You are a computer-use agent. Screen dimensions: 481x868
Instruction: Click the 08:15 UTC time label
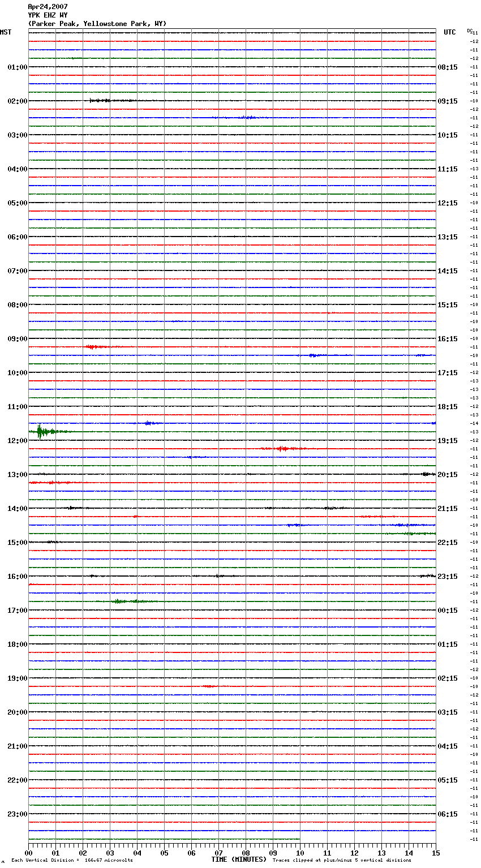tap(448, 67)
